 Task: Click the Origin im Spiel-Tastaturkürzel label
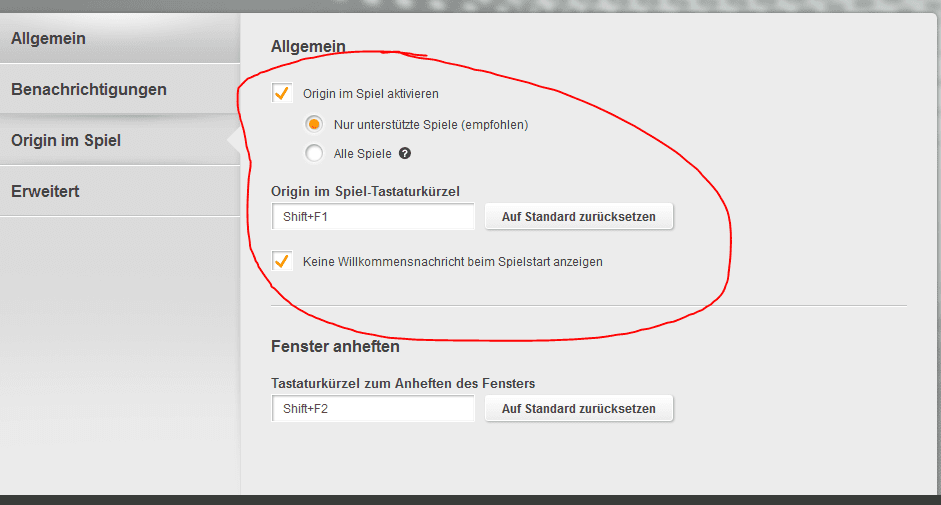[x=365, y=192]
